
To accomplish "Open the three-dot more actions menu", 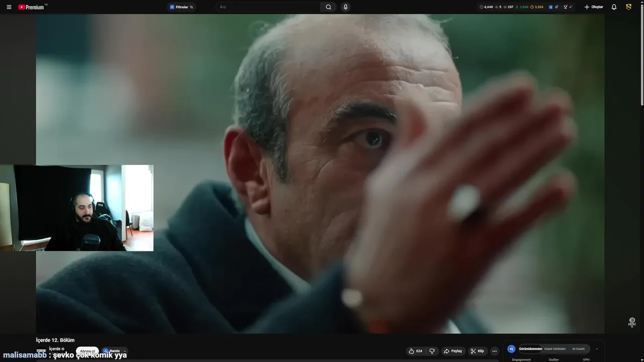I will pyautogui.click(x=495, y=351).
